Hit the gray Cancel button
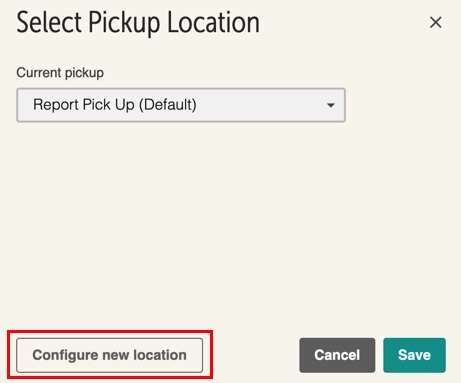 (x=337, y=355)
